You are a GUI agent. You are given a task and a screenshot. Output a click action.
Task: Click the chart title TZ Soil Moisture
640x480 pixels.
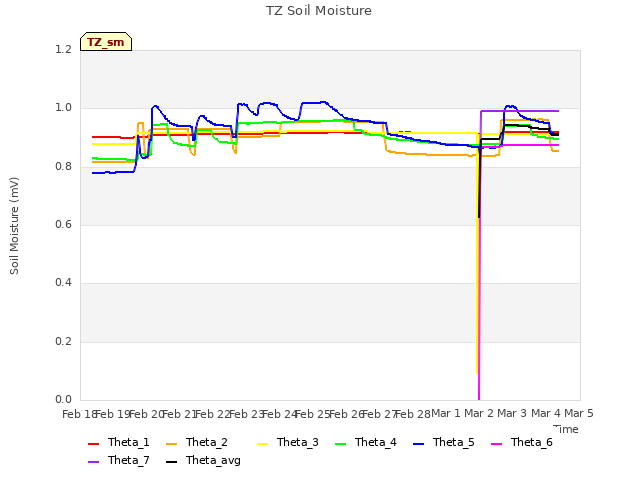(319, 11)
